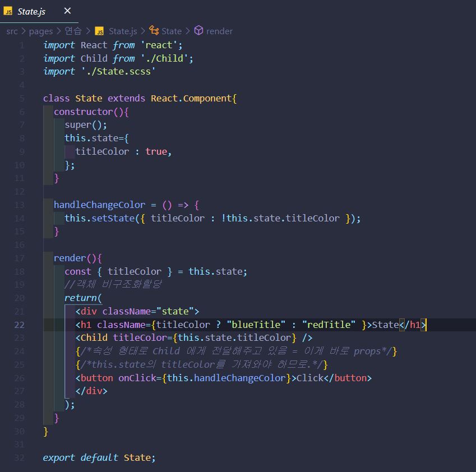Place cursor on 'react' import string

(x=159, y=45)
